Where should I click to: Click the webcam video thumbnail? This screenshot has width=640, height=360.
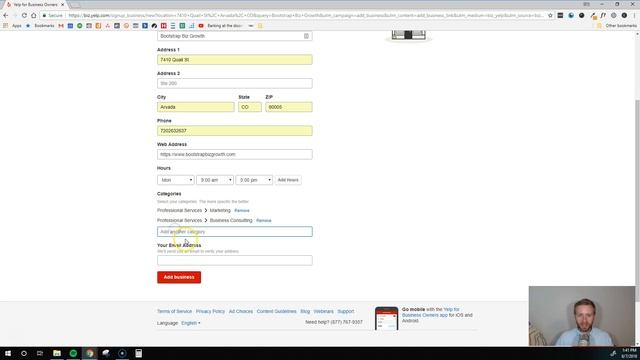tap(582, 316)
